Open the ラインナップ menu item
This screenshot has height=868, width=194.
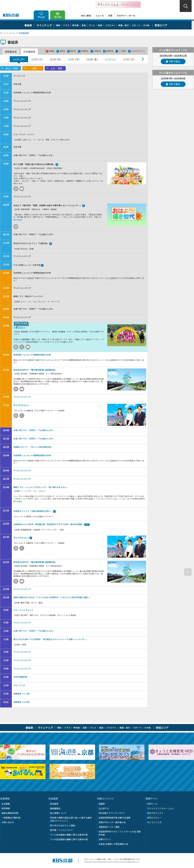[44, 25]
